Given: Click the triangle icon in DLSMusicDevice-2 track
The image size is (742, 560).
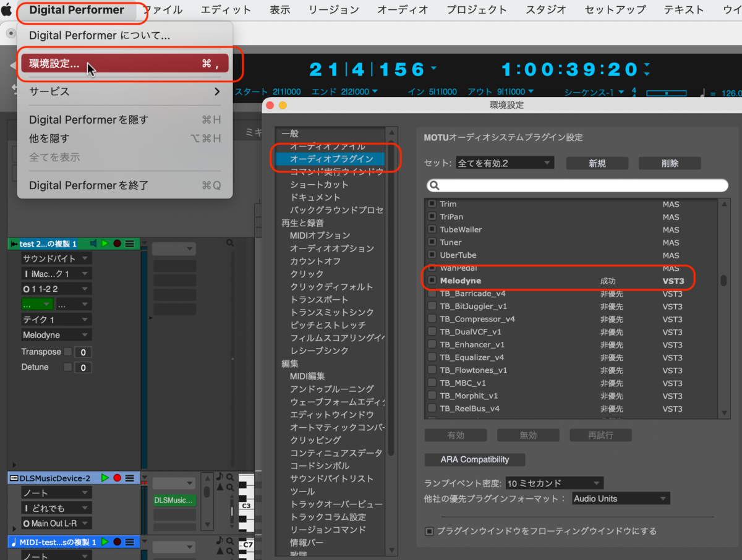Looking at the screenshot, I should [x=220, y=488].
